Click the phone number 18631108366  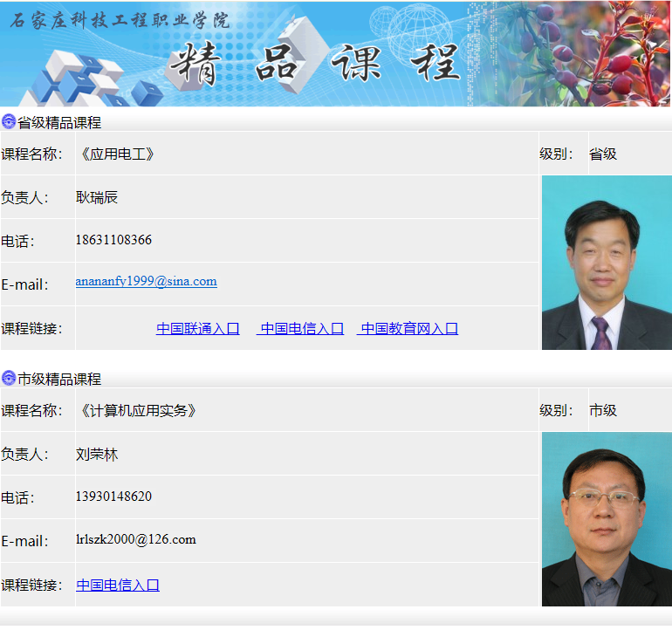pyautogui.click(x=113, y=240)
